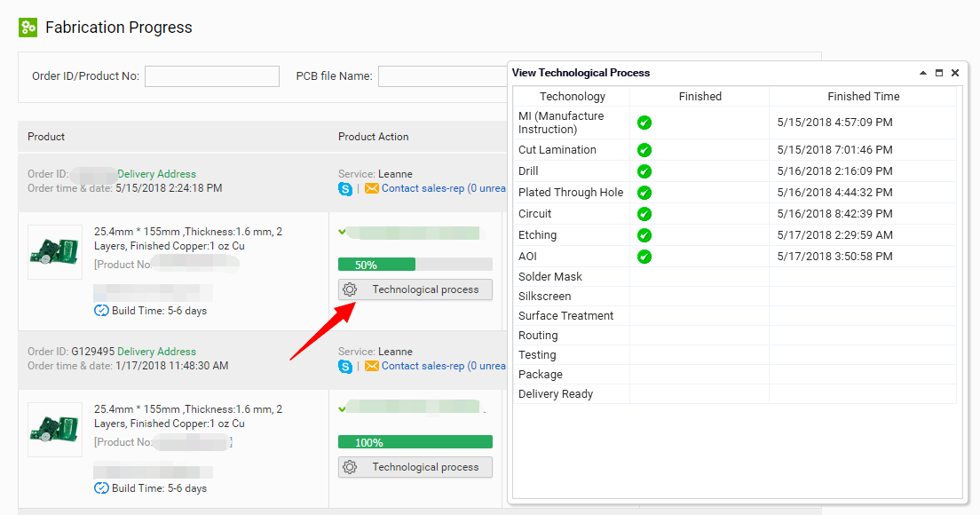This screenshot has height=515, width=980.
Task: Click the 50% progress bar
Action: pyautogui.click(x=415, y=265)
